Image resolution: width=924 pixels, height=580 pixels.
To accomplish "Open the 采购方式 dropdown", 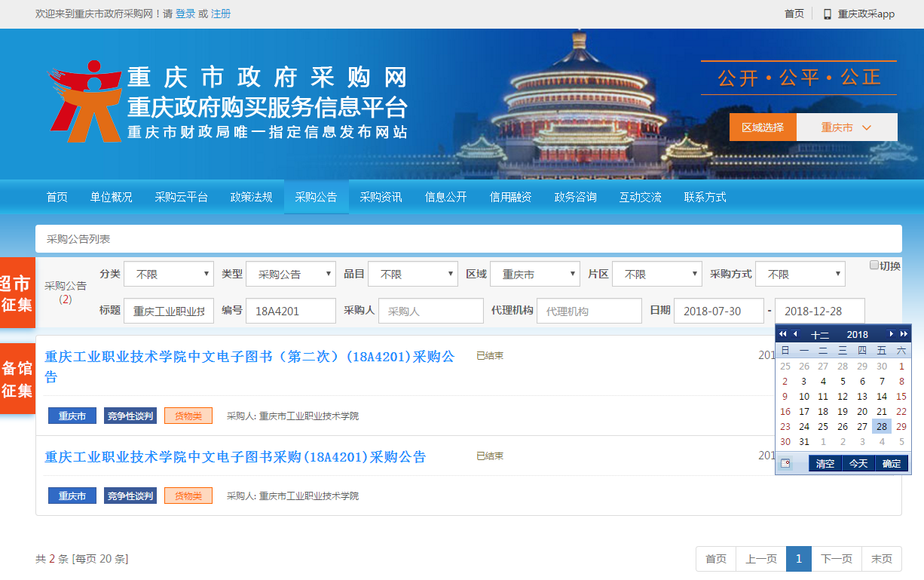I will (x=800, y=275).
